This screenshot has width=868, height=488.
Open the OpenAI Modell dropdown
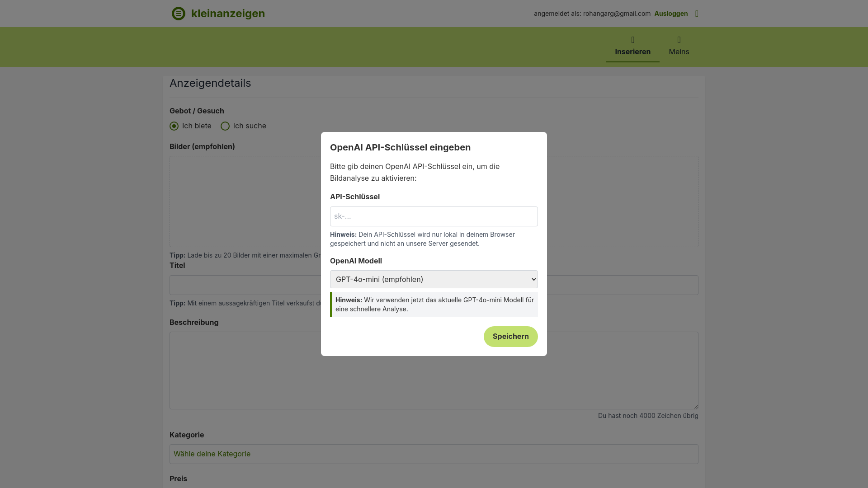[434, 279]
